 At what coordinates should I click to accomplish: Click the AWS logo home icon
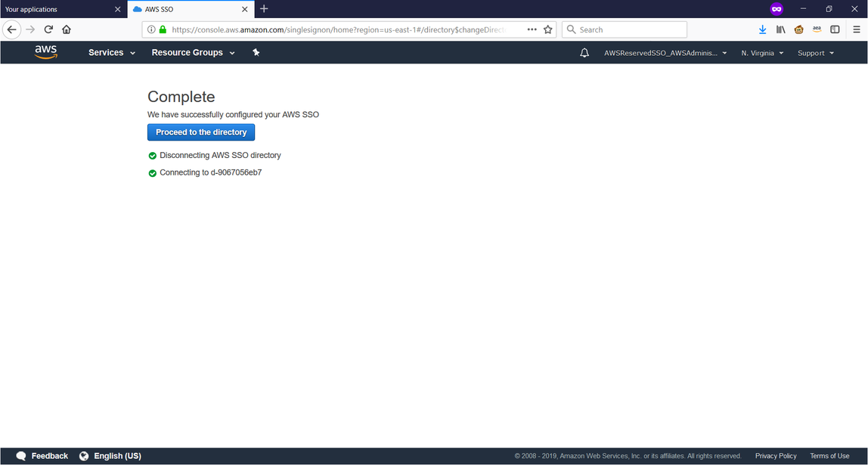tap(46, 52)
